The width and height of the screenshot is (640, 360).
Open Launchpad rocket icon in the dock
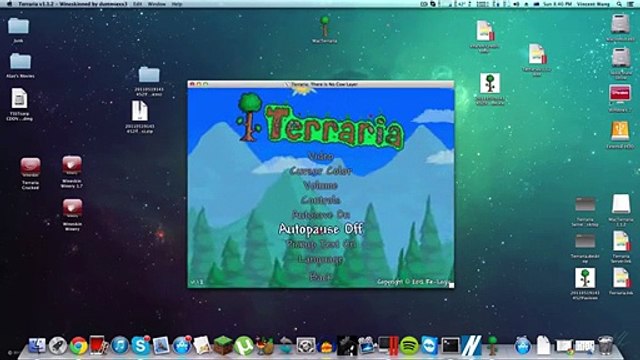pyautogui.click(x=58, y=346)
